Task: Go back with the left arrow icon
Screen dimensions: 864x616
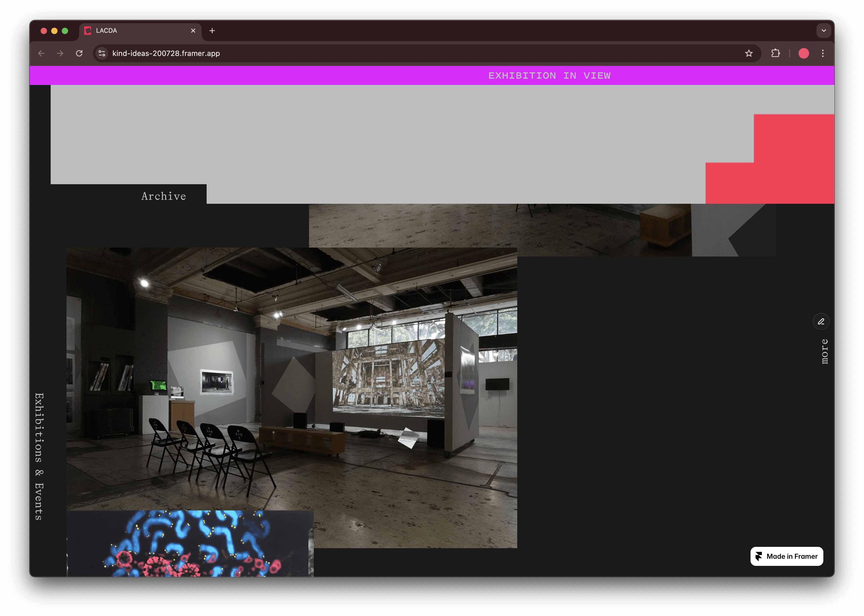Action: 41,54
